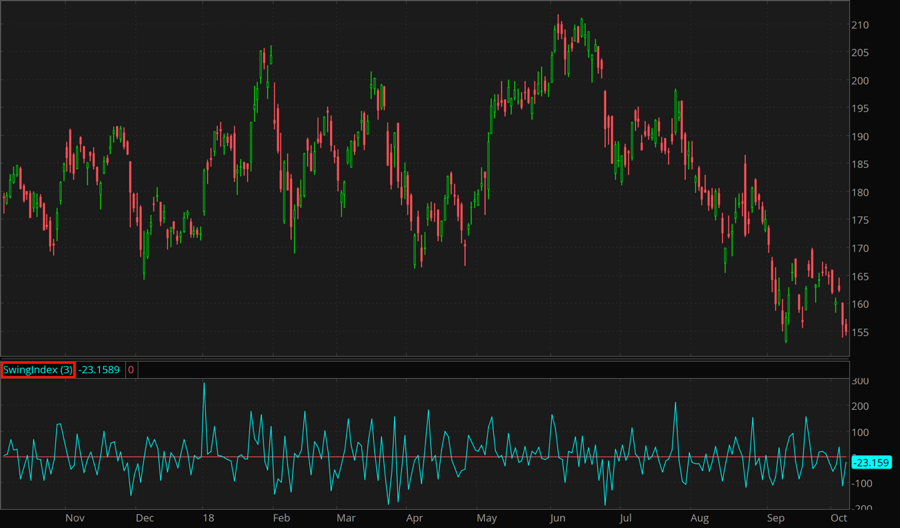Click the 18 year marker on time axis
The image size is (900, 528).
pos(208,519)
